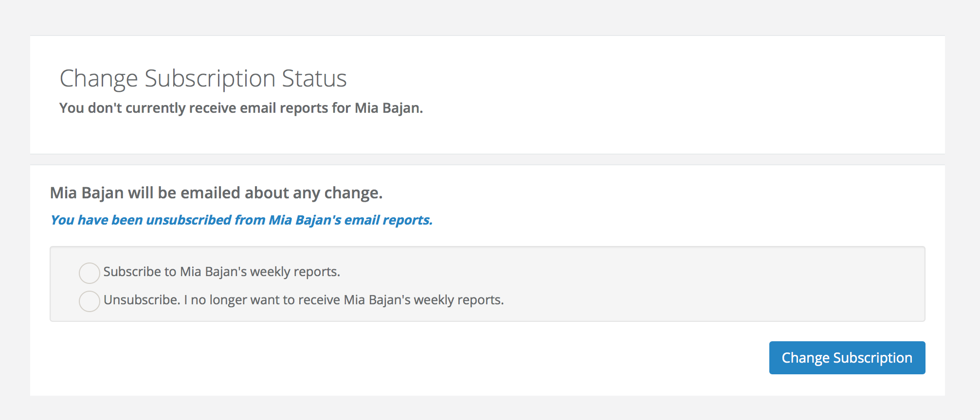980x420 pixels.
Task: Click the 'Subscribe to Mia Bajan's weekly reports.' label
Action: pyautogui.click(x=221, y=272)
